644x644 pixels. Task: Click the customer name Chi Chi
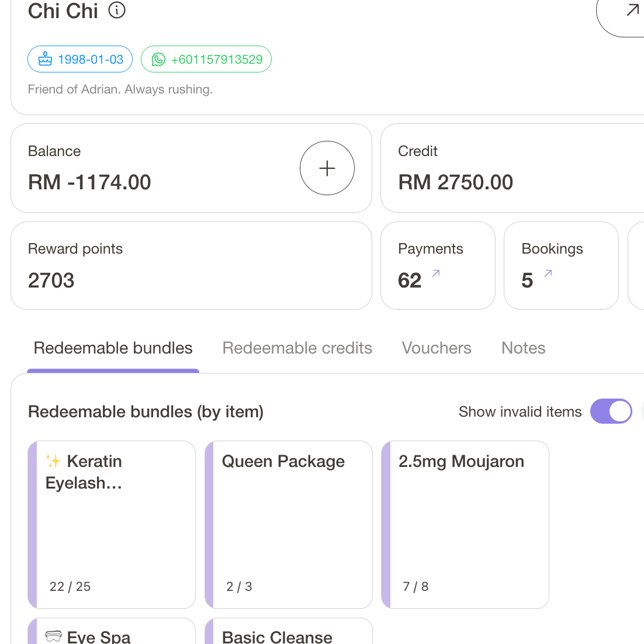[x=63, y=11]
